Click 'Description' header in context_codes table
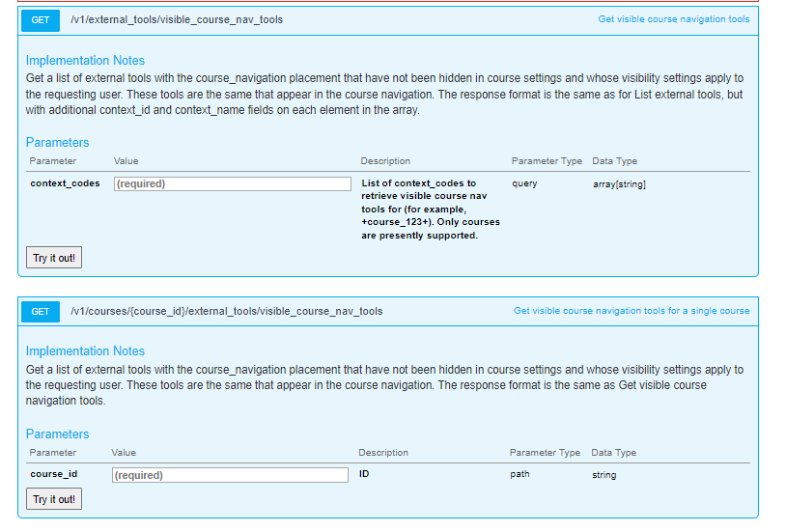The height and width of the screenshot is (532, 786). pyautogui.click(x=385, y=161)
